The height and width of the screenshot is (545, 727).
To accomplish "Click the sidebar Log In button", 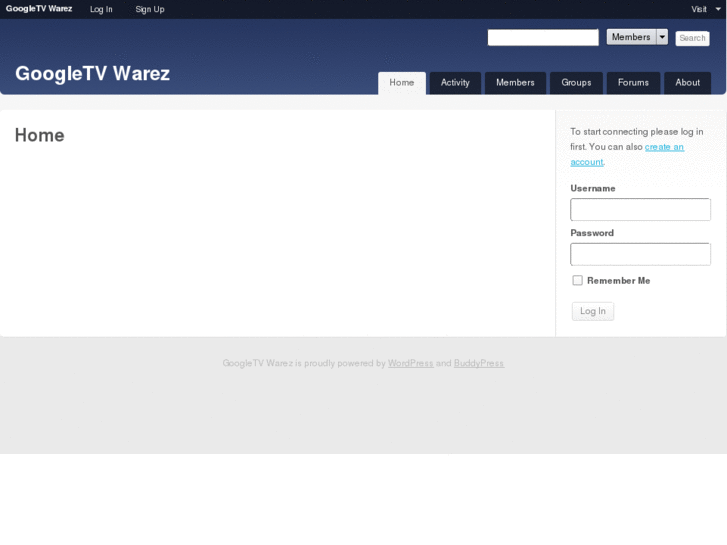I will coord(593,311).
